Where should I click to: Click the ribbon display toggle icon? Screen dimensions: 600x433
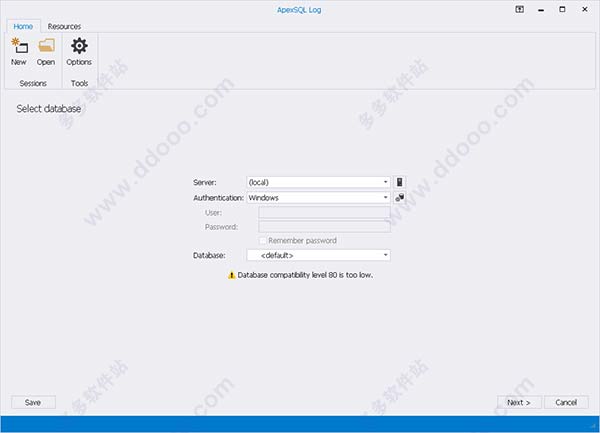click(519, 9)
